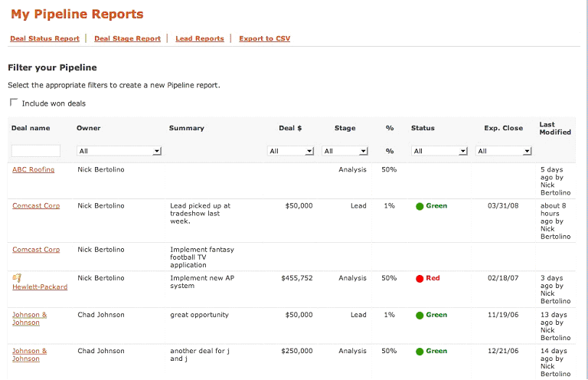588x380 pixels.
Task: Open Comcast Corp deal with tradeshow lead
Action: pos(36,205)
